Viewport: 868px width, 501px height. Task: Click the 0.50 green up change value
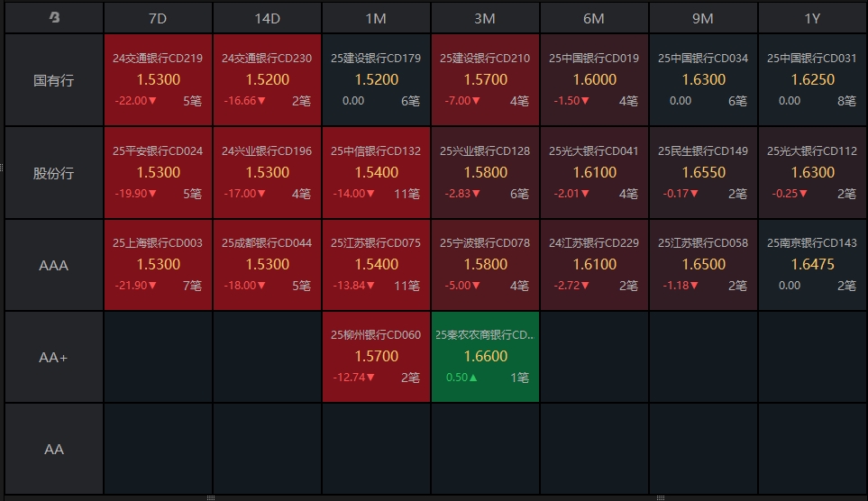pos(461,378)
